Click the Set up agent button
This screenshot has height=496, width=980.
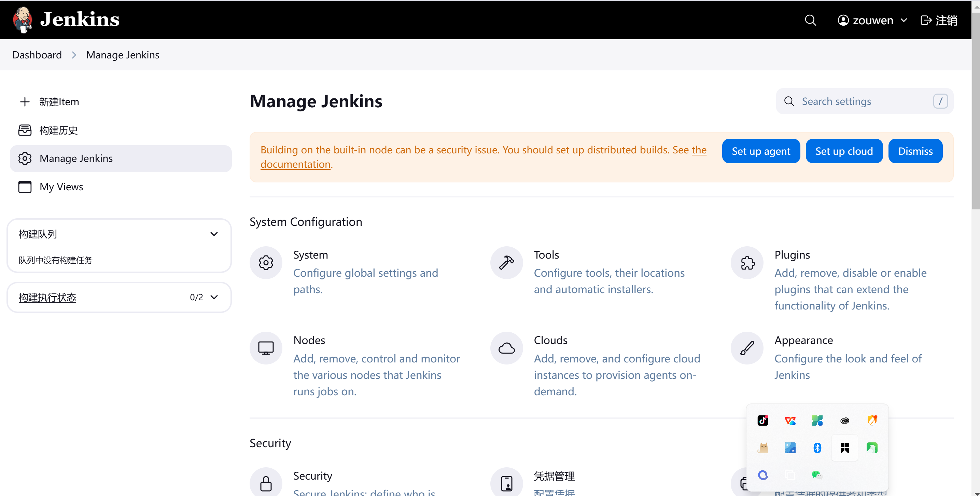point(761,151)
